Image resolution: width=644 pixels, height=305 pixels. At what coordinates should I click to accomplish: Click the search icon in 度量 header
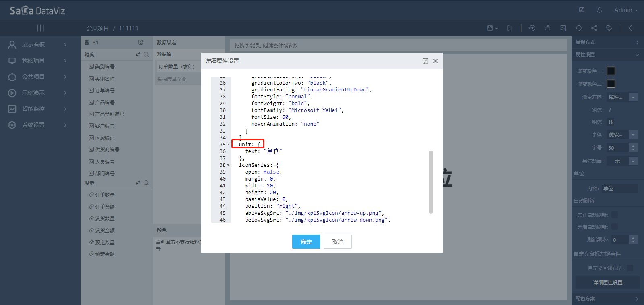tap(146, 183)
